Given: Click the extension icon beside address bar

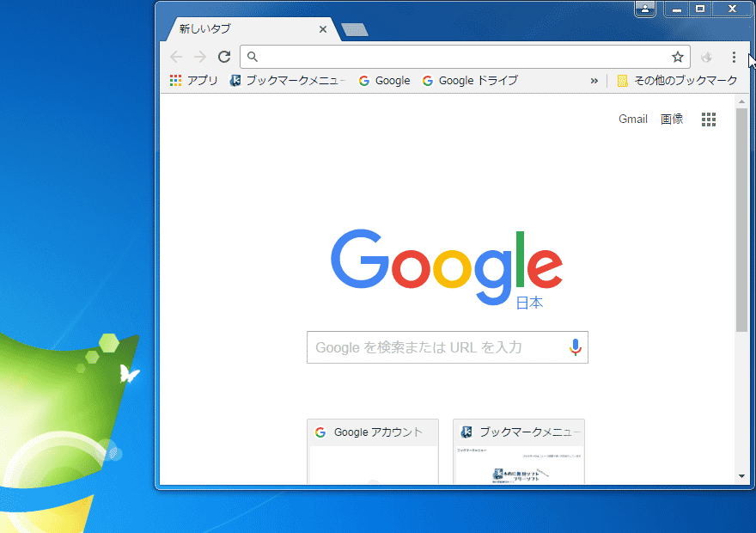Looking at the screenshot, I should (706, 57).
